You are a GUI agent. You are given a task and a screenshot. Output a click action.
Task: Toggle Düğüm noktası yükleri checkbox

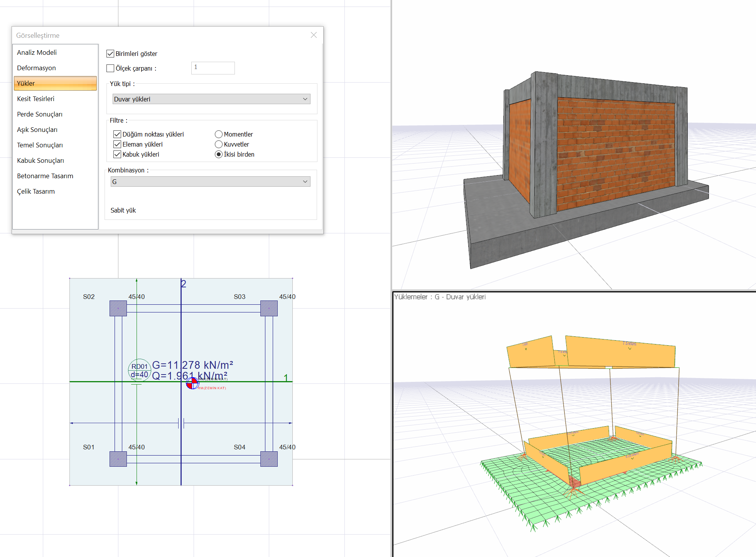tap(117, 134)
